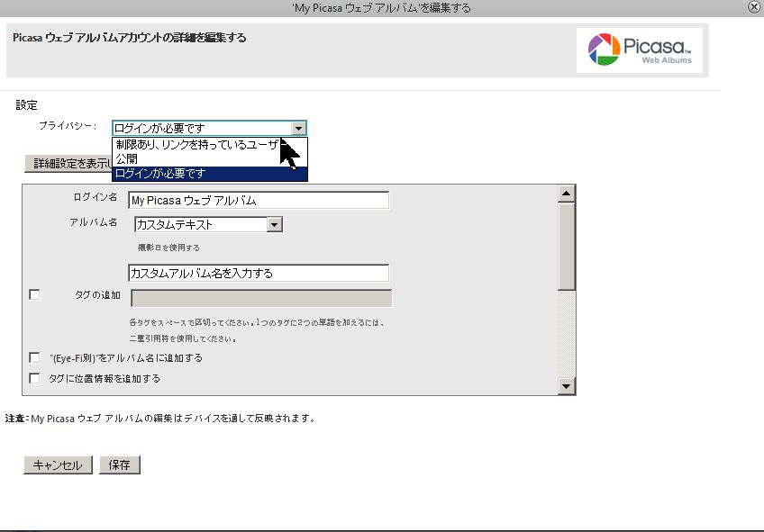Click the dialog heading Picasa ウェブ アルバムアカウントの詳細を編集する
Screen dimensions: 764x532
pos(129,38)
